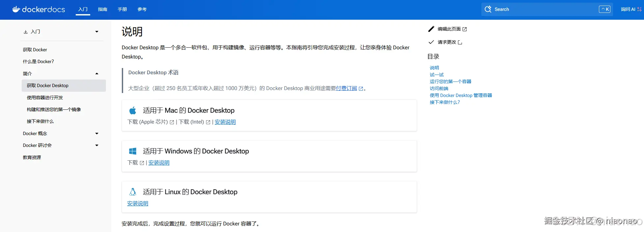644x232 pixels.
Task: Click the external link icon after 编辑此页面
Action: coord(465,29)
